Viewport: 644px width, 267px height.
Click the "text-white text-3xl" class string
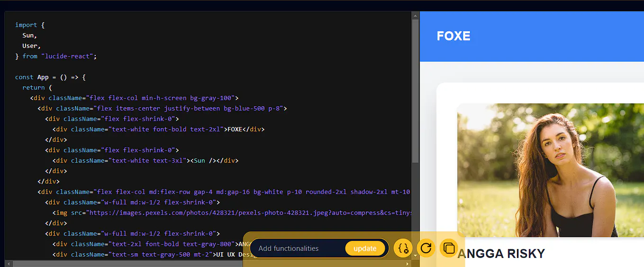(x=147, y=160)
